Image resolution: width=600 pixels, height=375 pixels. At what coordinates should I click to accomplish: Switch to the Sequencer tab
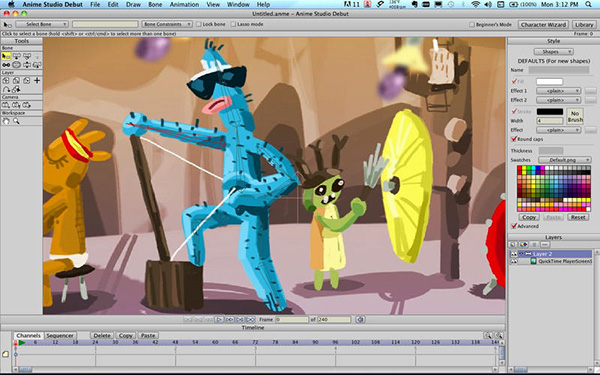coord(60,336)
